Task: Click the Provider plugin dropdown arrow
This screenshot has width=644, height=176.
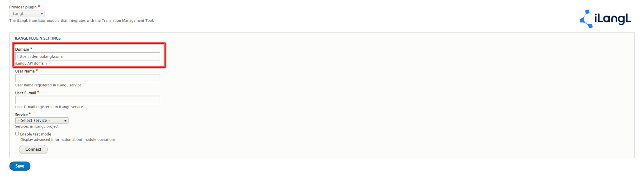Action: pos(42,14)
